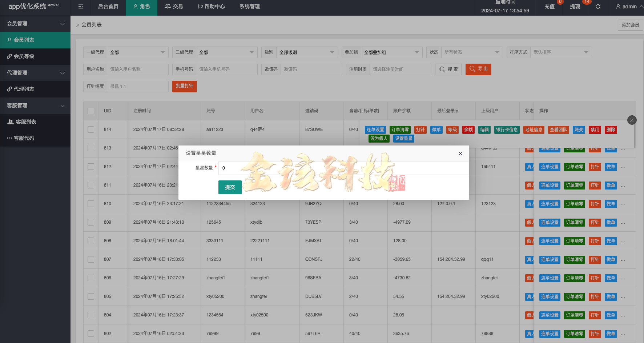This screenshot has width=644, height=343.
Task: Check the checkbox for row UID 814
Action: pyautogui.click(x=90, y=129)
